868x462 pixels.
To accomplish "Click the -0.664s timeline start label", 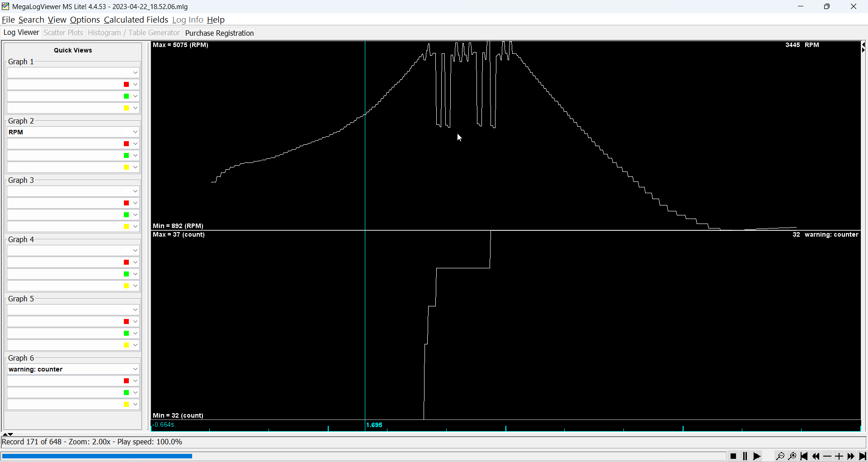I will 164,425.
